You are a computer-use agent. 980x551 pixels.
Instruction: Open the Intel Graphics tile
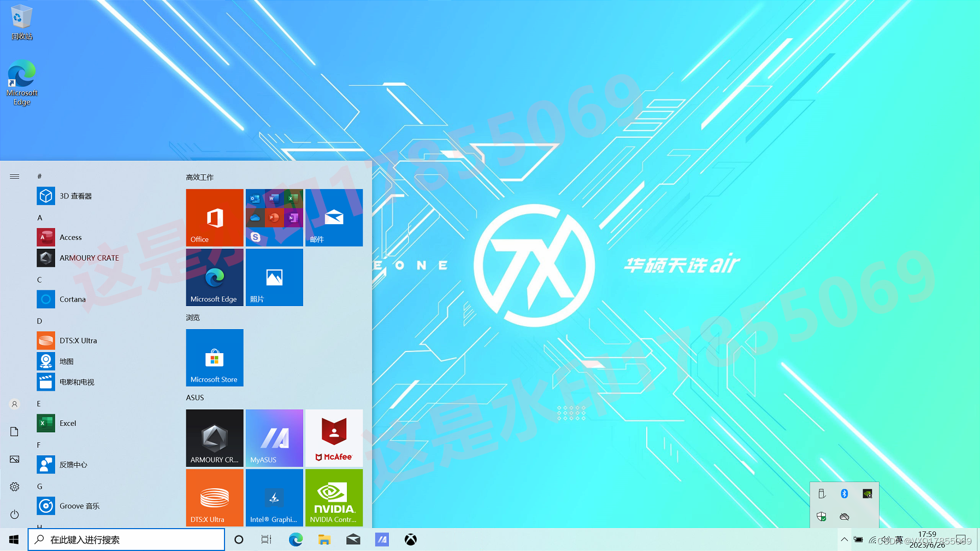274,497
